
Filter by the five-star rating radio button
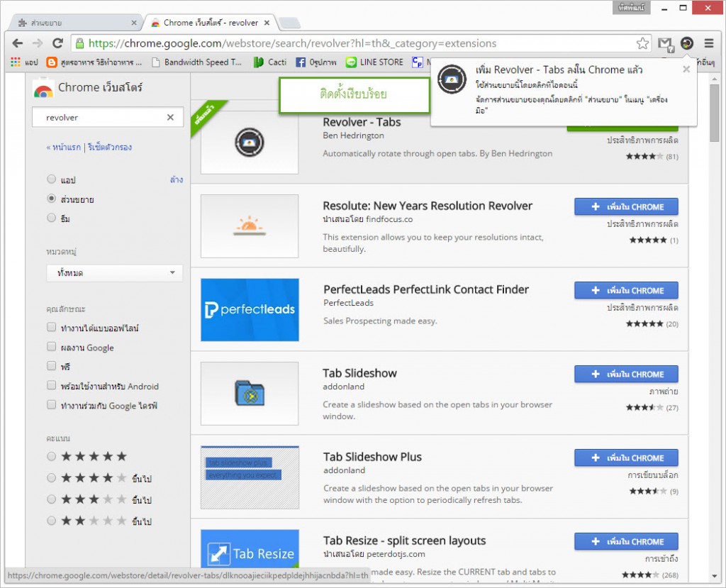[x=51, y=456]
